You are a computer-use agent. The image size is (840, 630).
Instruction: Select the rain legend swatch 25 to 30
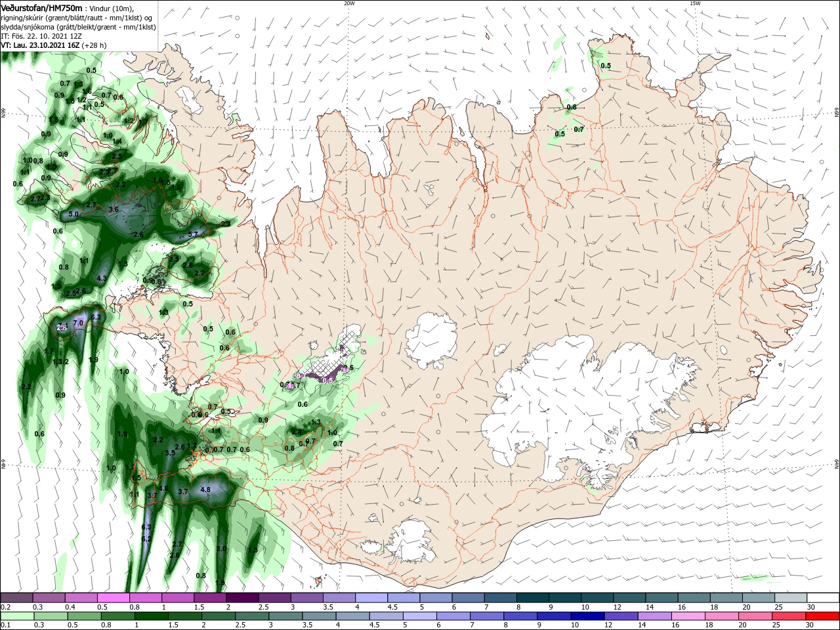788,616
